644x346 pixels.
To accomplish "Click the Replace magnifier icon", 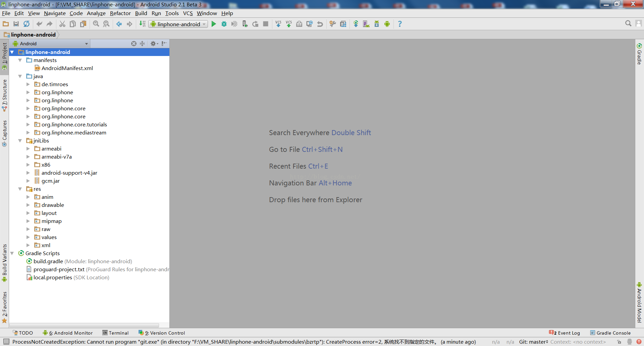I will [x=106, y=24].
